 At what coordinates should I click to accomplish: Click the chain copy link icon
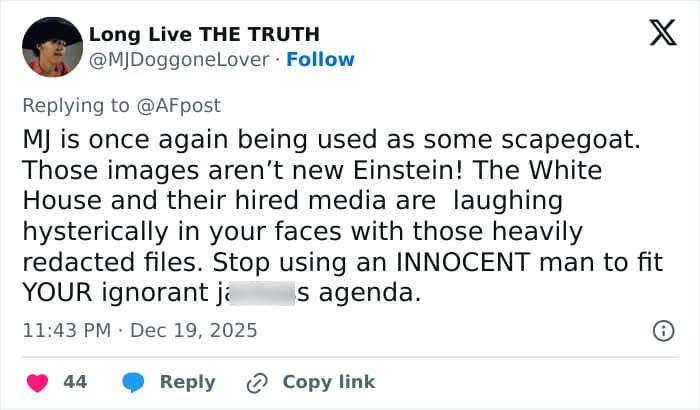click(258, 382)
